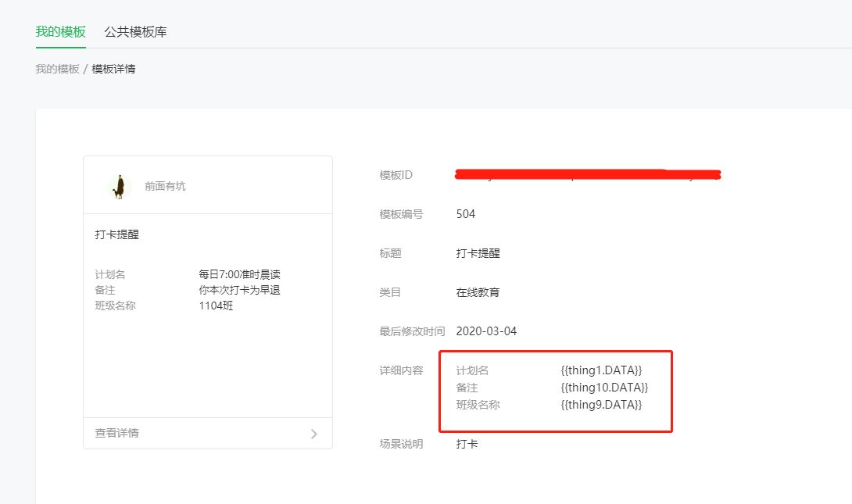
Task: Click the avatar image next to 前面有坑
Action: pyautogui.click(x=119, y=185)
